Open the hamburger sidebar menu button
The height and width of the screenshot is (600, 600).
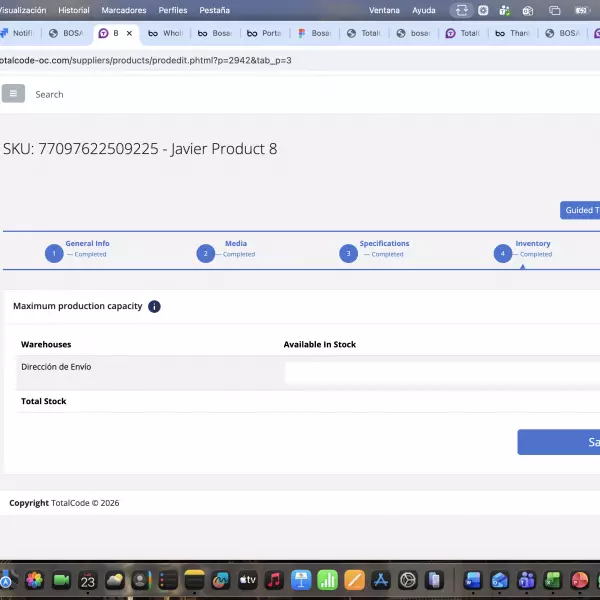[x=13, y=93]
